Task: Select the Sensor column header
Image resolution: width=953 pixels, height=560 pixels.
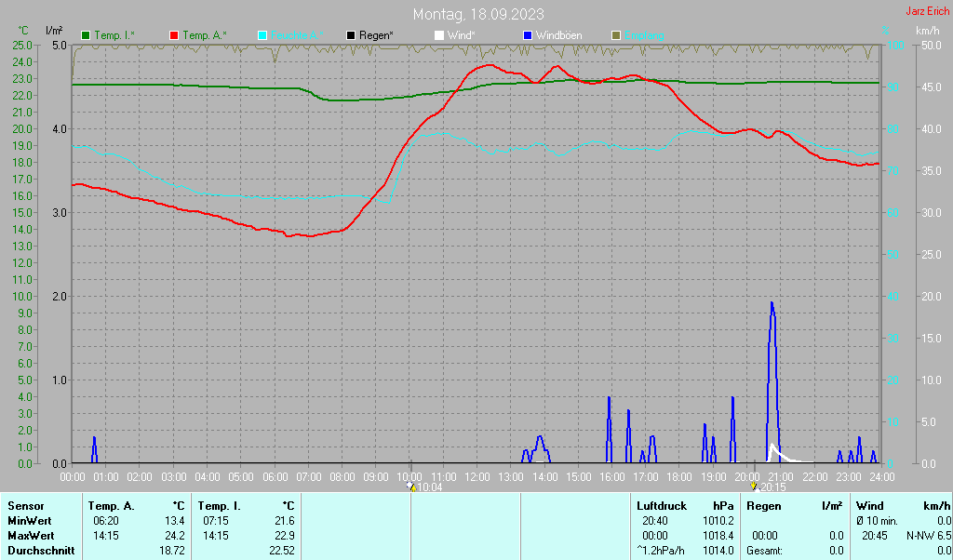Action: click(x=26, y=506)
